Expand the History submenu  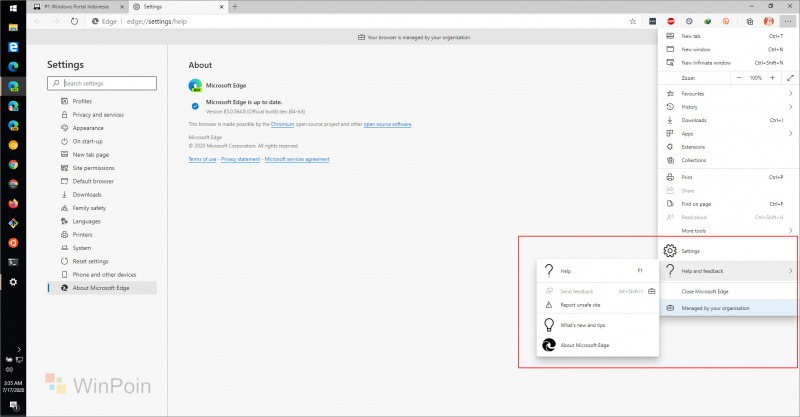click(790, 107)
